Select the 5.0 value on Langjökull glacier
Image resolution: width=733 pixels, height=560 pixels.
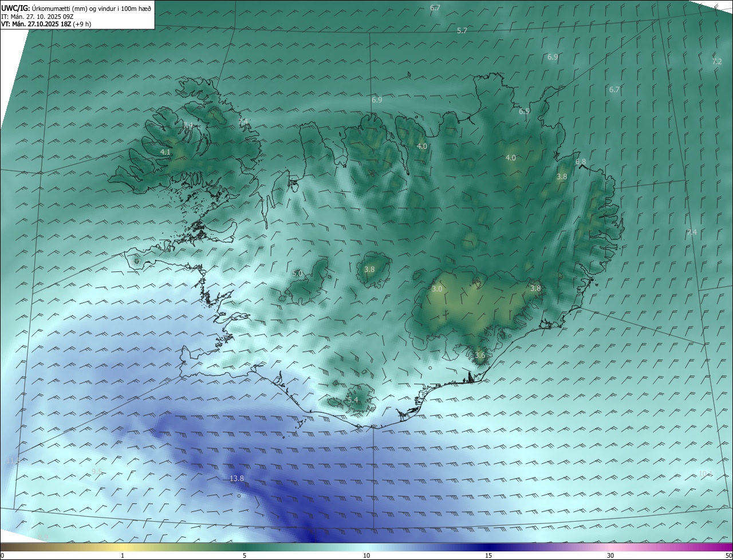click(297, 274)
